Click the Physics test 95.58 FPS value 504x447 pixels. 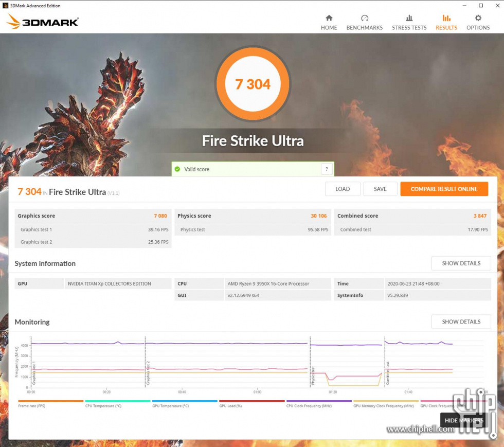[318, 229]
